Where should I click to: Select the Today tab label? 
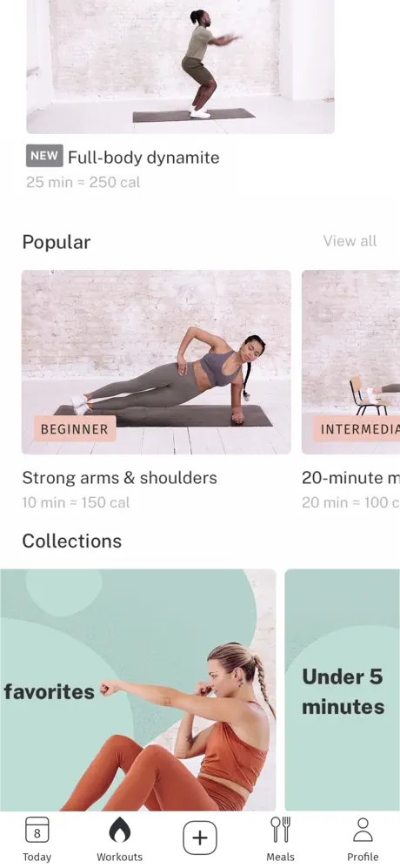37,857
